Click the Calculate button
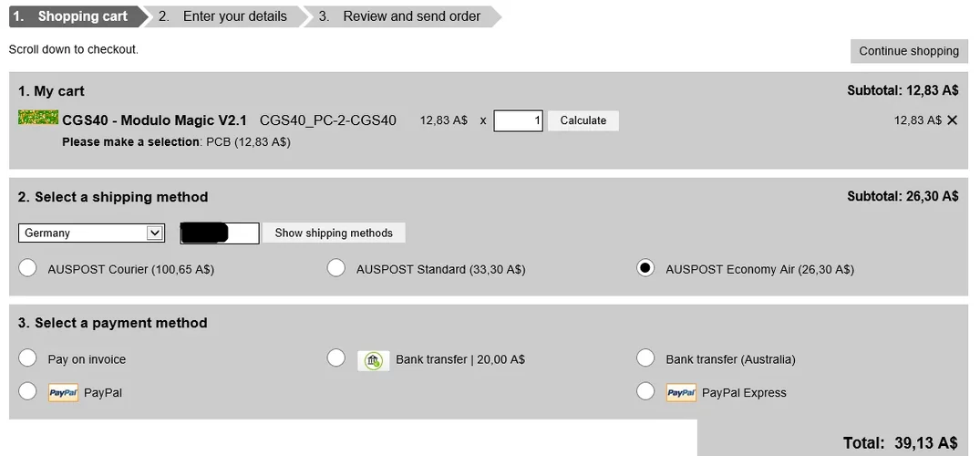The image size is (980, 456). (583, 120)
